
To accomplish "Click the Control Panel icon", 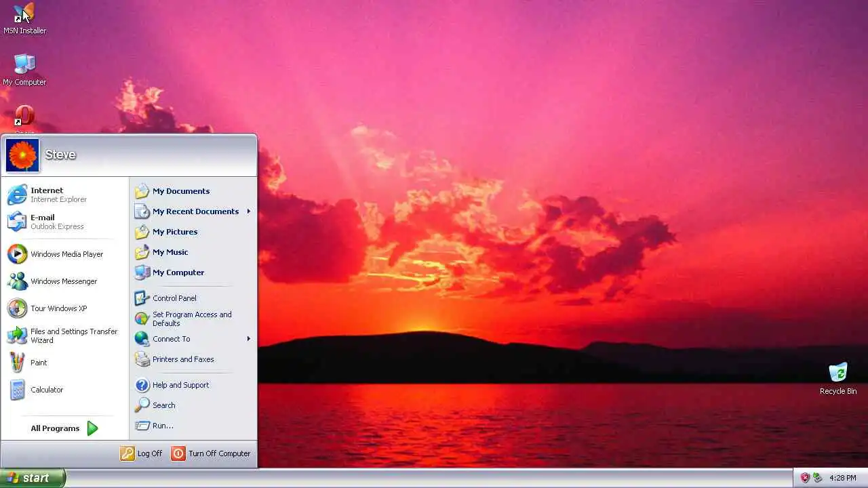I will coord(142,298).
